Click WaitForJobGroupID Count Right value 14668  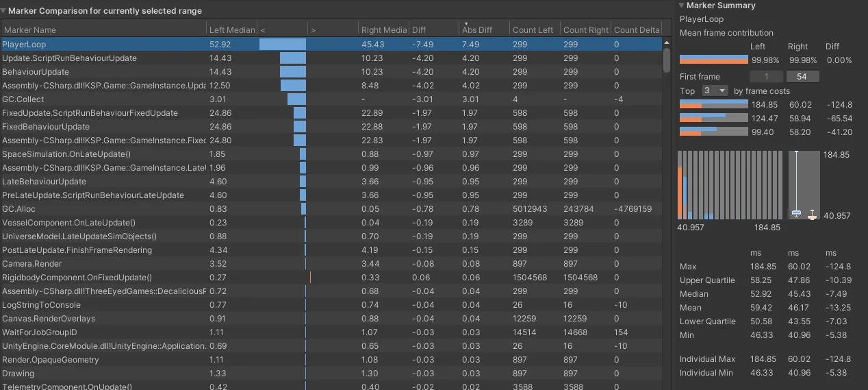[575, 332]
